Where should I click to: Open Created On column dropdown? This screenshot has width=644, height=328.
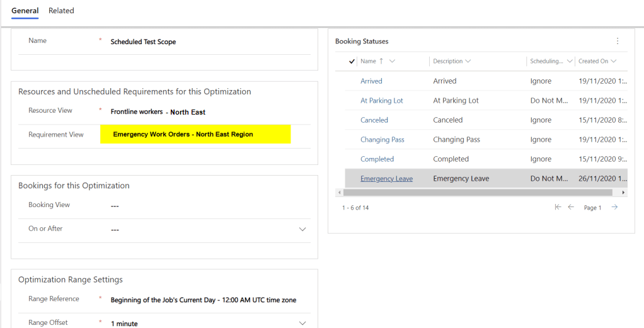[613, 61]
